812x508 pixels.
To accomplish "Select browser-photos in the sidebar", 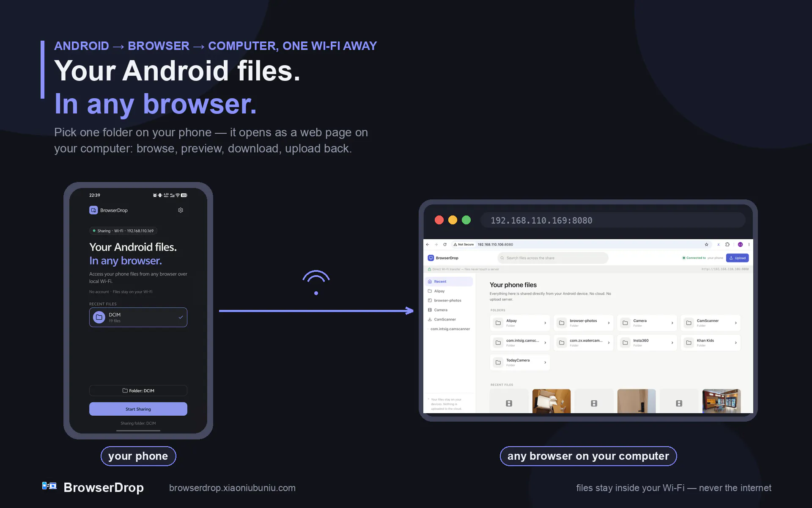I will [449, 301].
